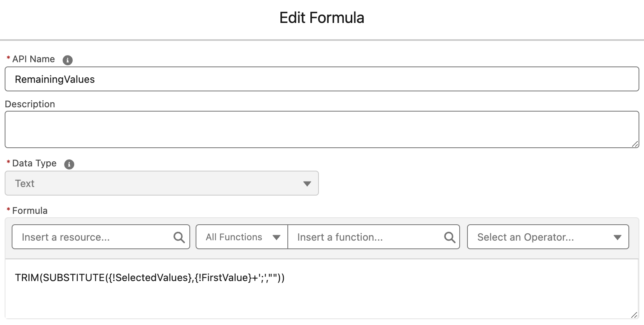Click the search icon in Insert a resource field
This screenshot has width=644, height=325.
[179, 237]
